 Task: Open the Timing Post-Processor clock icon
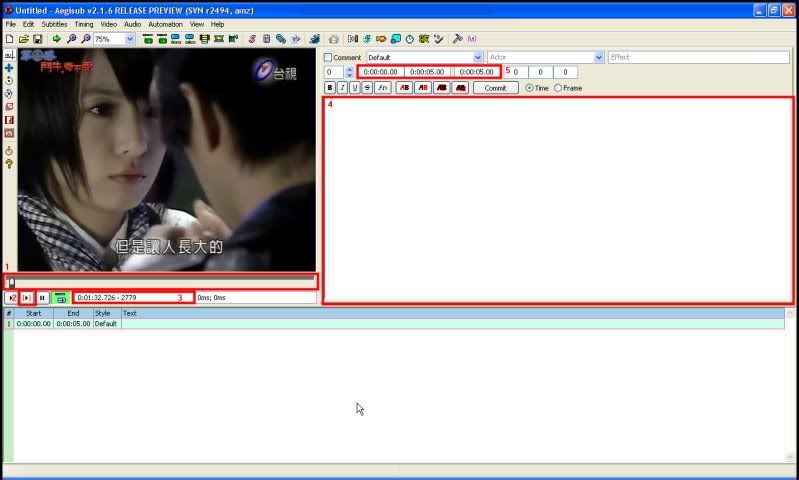tap(410, 39)
